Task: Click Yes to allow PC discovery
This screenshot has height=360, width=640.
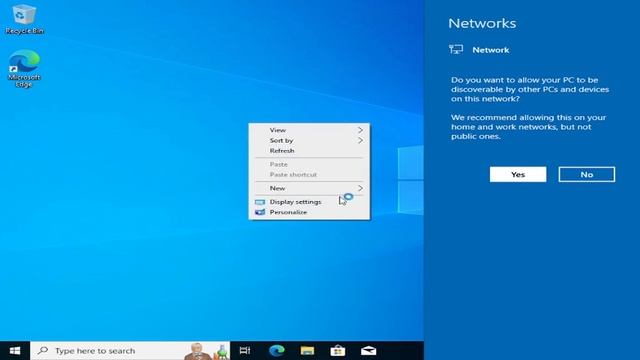Action: coord(518,174)
